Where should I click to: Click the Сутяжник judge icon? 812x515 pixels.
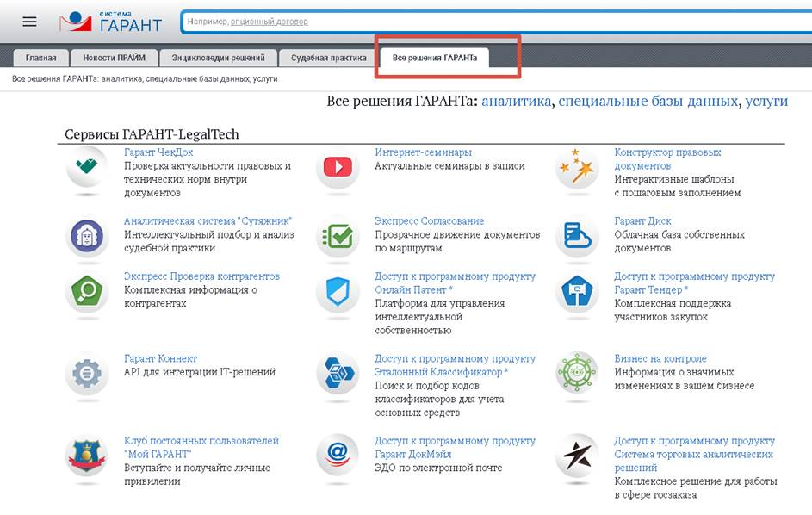(x=86, y=236)
